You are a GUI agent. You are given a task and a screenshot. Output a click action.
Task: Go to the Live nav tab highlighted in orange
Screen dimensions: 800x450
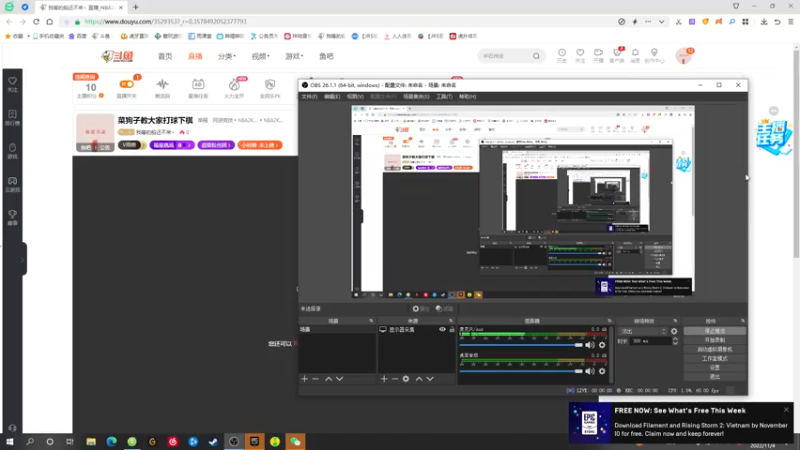[x=195, y=56]
